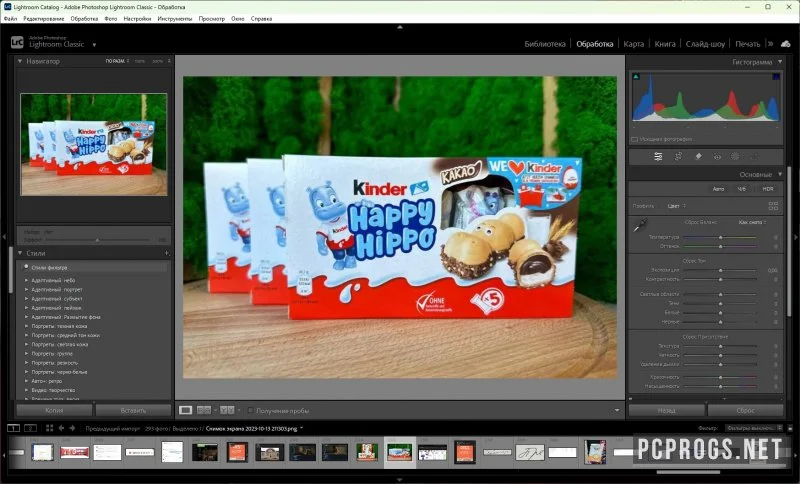The width and height of the screenshot is (800, 484).
Task: Expand the Adaptive: portrait preset group
Action: [x=27, y=289]
